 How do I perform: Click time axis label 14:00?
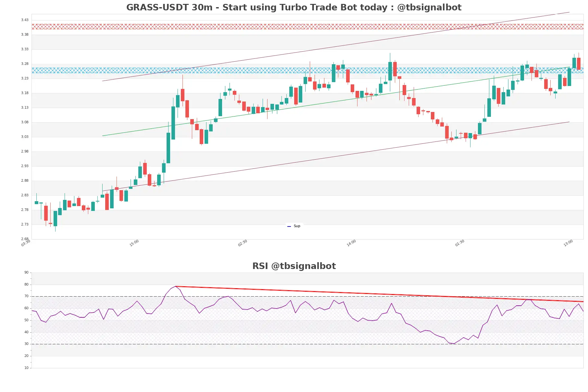(x=351, y=243)
